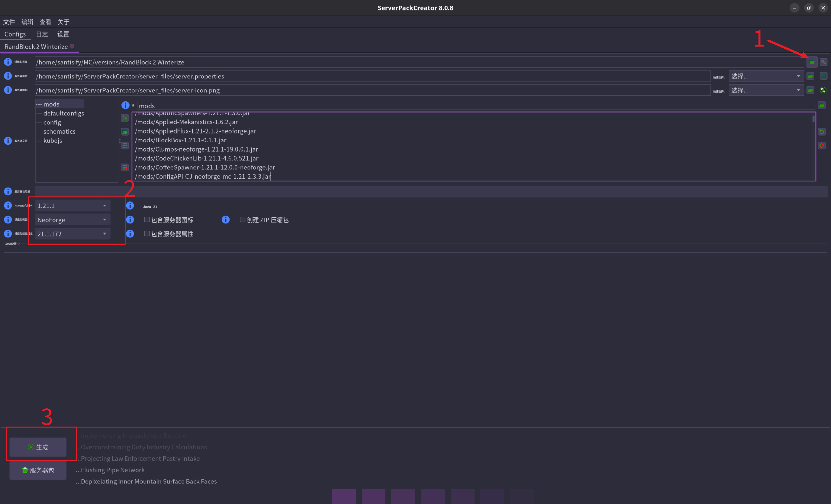The height and width of the screenshot is (504, 831).
Task: Expand the NeoForge modloader dropdown
Action: (x=72, y=220)
